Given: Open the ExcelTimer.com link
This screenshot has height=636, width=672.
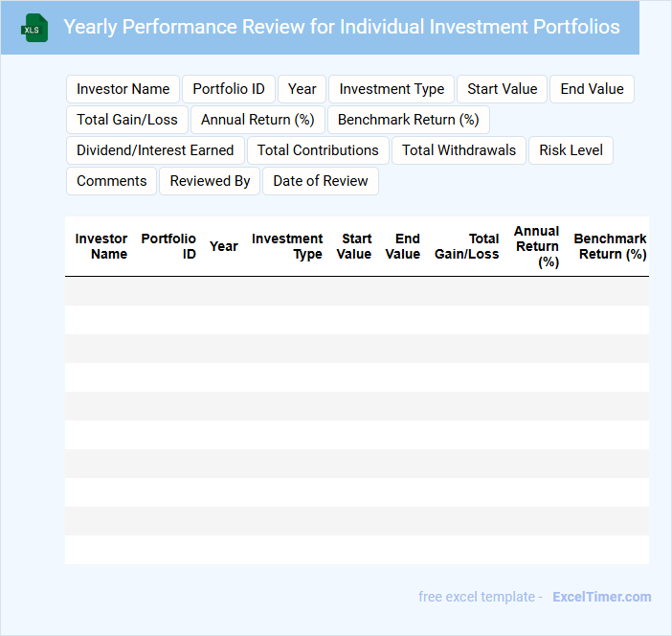Looking at the screenshot, I should click(x=601, y=597).
